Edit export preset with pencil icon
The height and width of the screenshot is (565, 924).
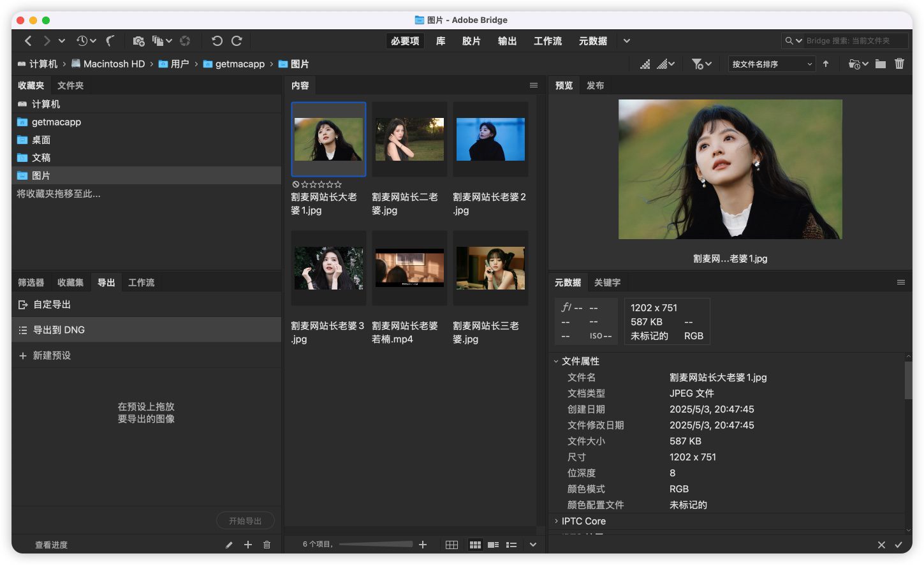[229, 545]
